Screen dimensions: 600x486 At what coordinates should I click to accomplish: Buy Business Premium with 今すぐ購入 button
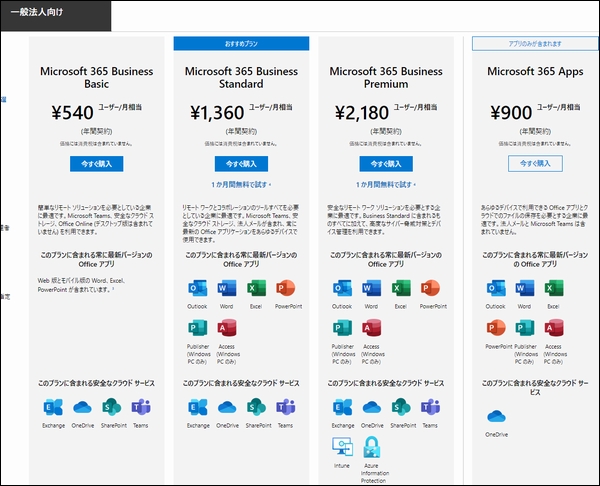pyautogui.click(x=386, y=164)
